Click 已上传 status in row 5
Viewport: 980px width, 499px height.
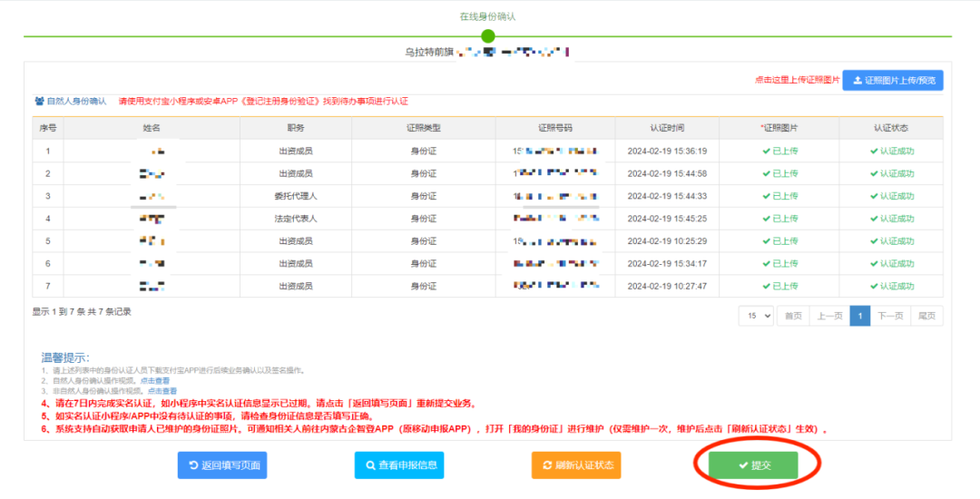coord(780,241)
